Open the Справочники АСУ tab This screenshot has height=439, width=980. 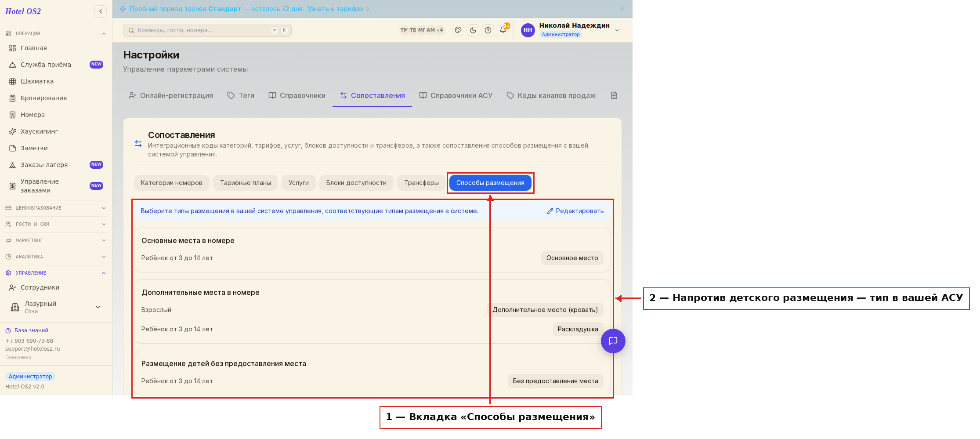(x=456, y=95)
